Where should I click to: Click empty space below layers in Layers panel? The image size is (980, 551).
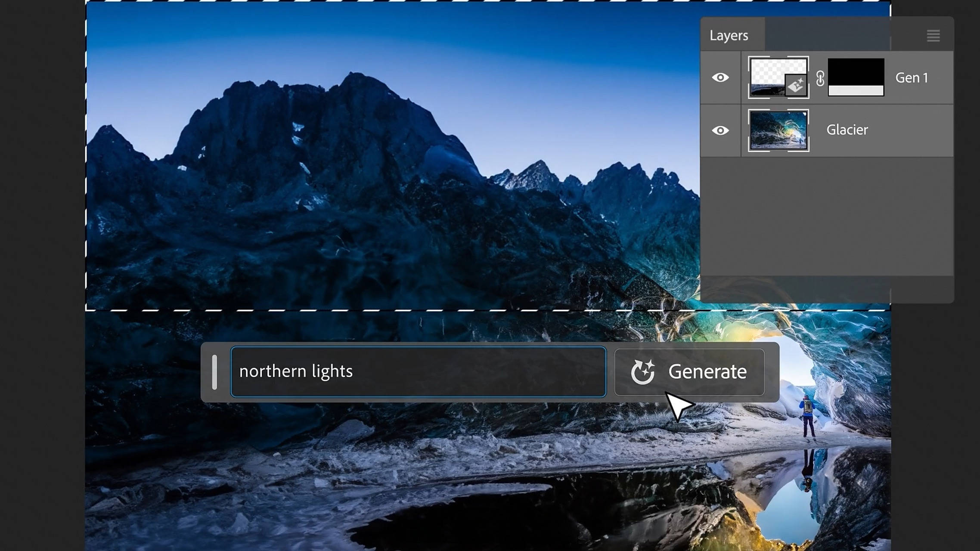826,215
